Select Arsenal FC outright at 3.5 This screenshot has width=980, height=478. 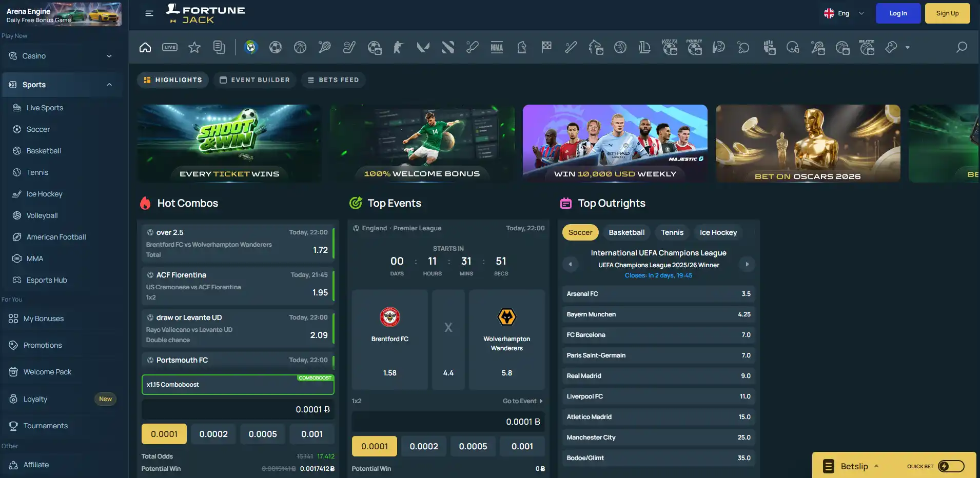point(658,294)
